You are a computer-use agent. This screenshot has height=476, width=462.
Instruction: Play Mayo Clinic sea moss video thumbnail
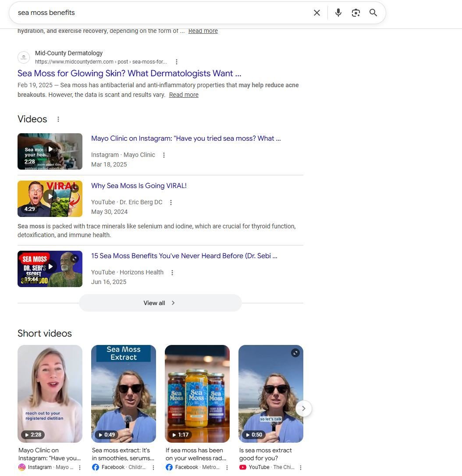point(50,152)
